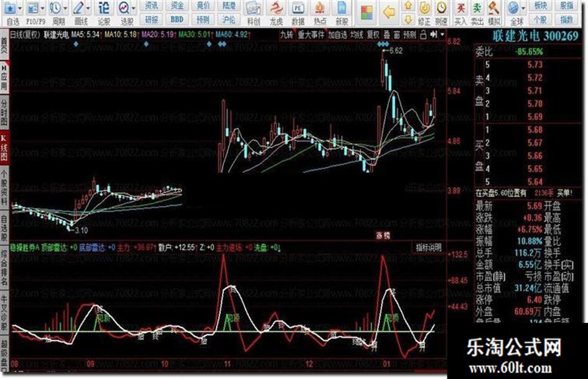Image resolution: width=588 pixels, height=379 pixels.
Task: Open the 热点 hotspot flame icon
Action: 319,9
